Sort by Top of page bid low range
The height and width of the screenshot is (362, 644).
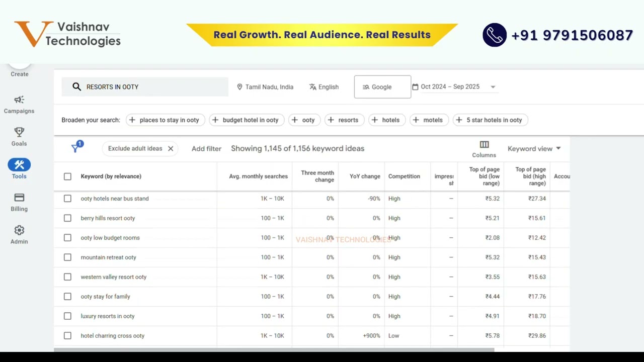click(484, 176)
